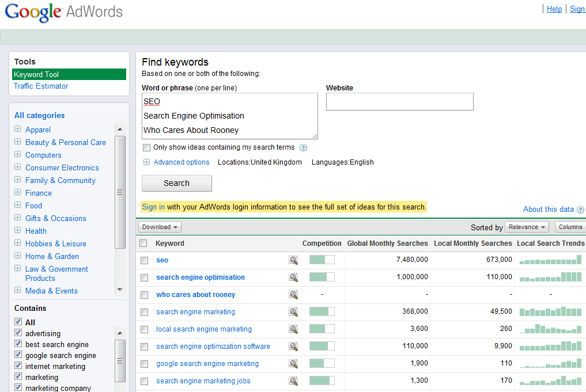The image size is (586, 392).
Task: Click magnifier icon for search engine marketing jobs
Action: [293, 381]
